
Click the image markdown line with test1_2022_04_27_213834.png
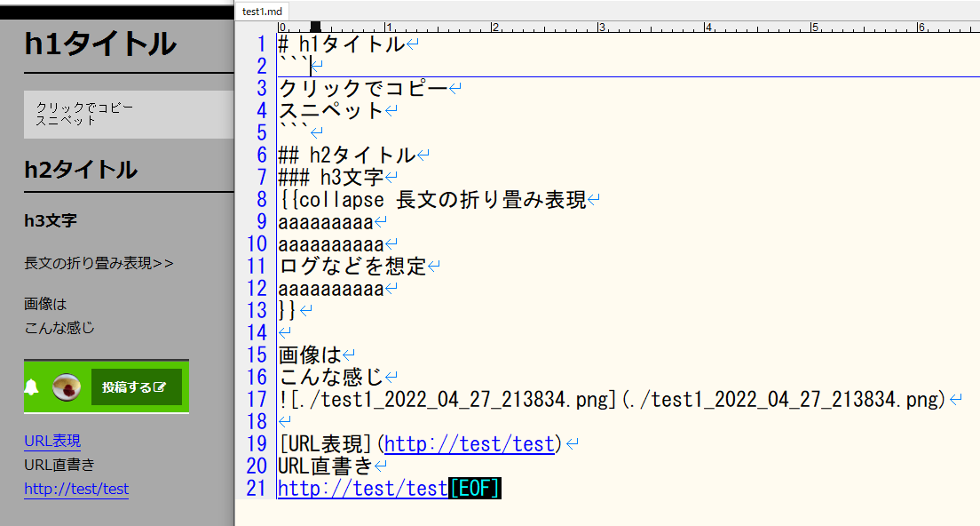click(x=612, y=399)
